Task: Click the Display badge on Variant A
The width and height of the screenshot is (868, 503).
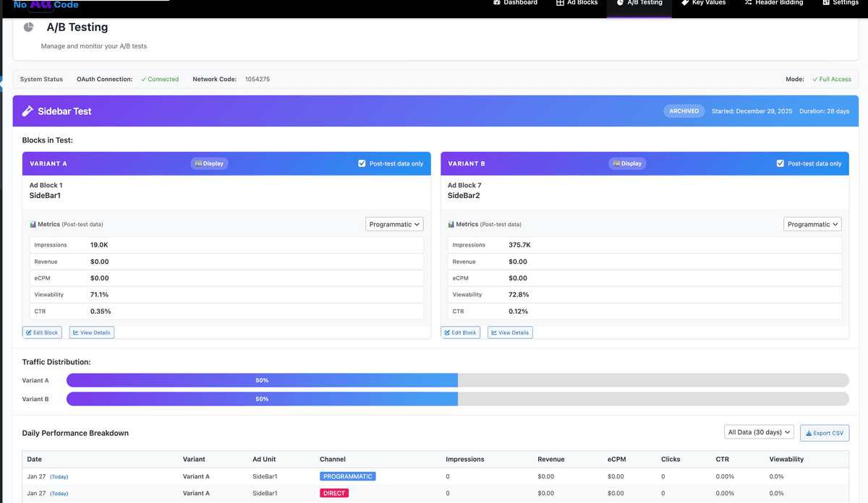Action: click(x=209, y=163)
